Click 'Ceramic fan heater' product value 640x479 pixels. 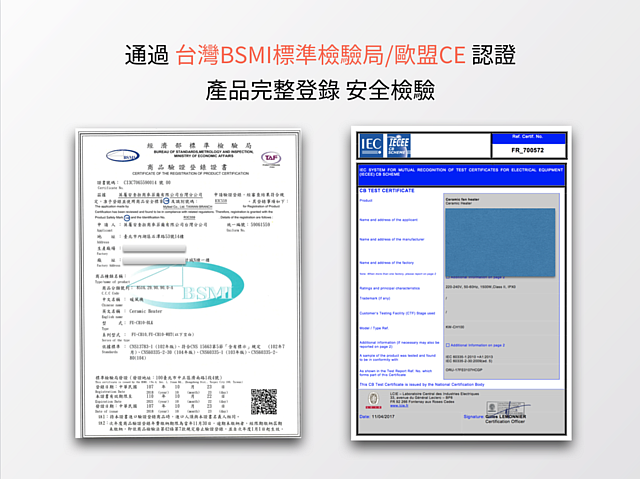pyautogui.click(x=462, y=200)
